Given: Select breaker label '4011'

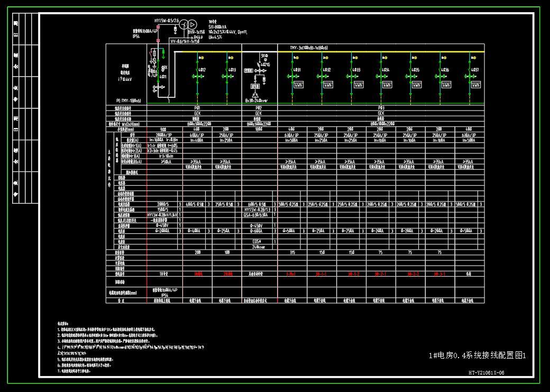Looking at the screenshot, I should pyautogui.click(x=163, y=76).
